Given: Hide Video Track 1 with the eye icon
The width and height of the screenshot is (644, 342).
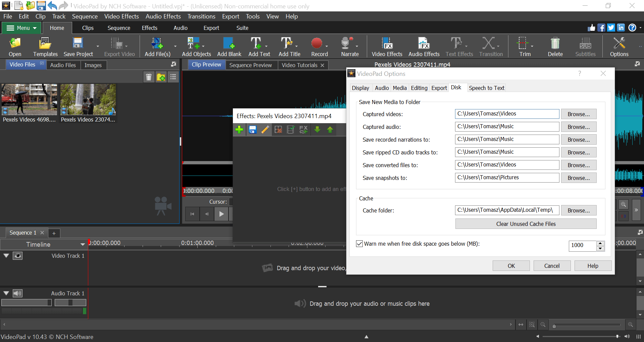Looking at the screenshot, I should coord(18,256).
